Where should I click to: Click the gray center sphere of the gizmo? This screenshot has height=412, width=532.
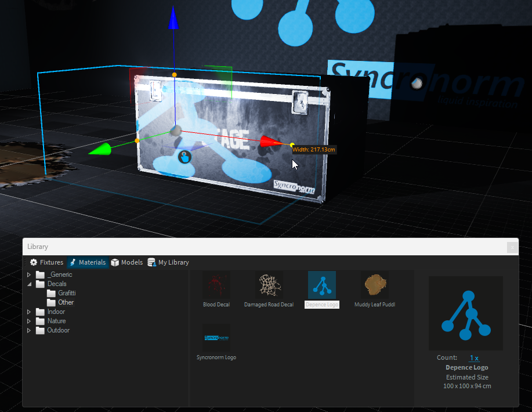coord(175,131)
